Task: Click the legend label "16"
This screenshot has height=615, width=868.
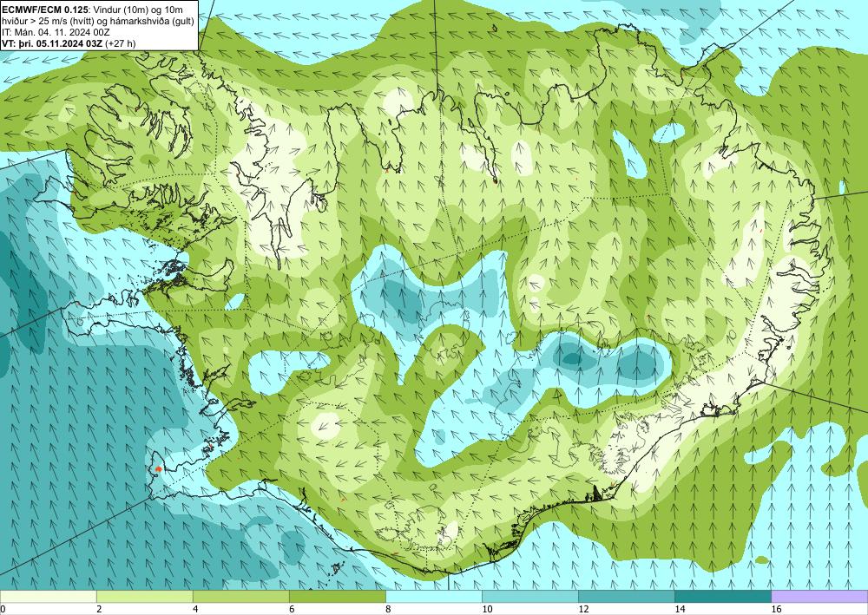Action: click(x=776, y=609)
